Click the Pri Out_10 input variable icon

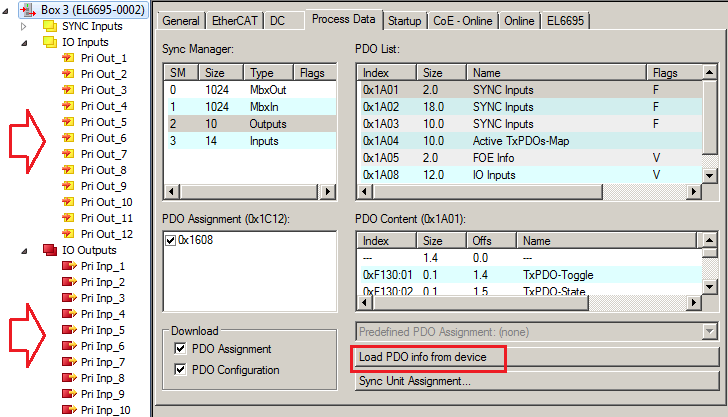click(x=68, y=202)
